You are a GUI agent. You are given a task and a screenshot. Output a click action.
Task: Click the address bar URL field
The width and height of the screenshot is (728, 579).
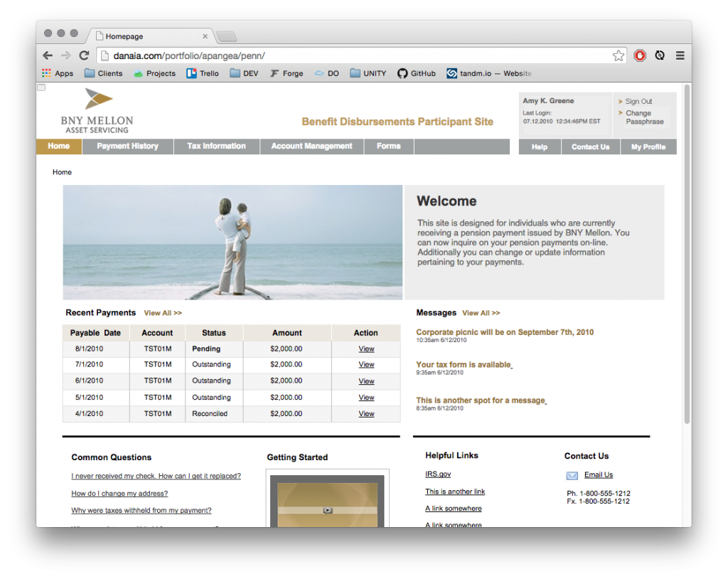coord(360,55)
